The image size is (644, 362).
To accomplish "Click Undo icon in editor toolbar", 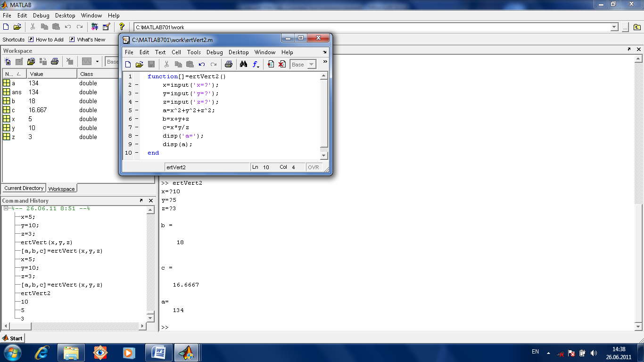I will (202, 65).
